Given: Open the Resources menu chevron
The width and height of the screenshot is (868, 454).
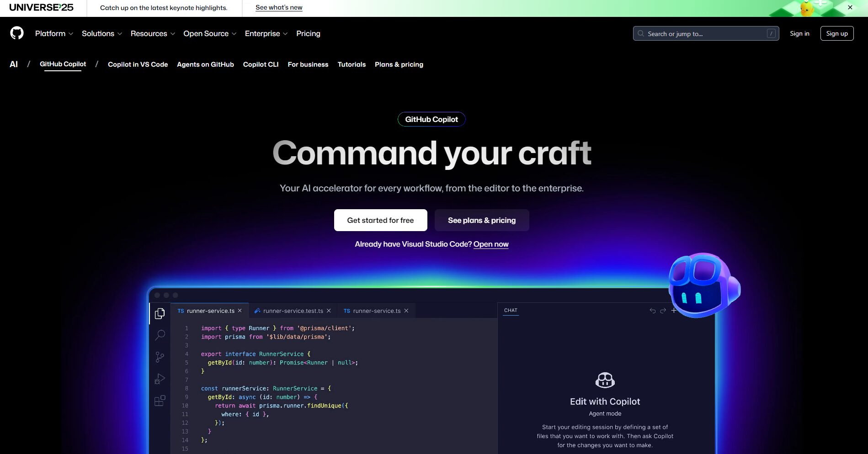Looking at the screenshot, I should [173, 33].
